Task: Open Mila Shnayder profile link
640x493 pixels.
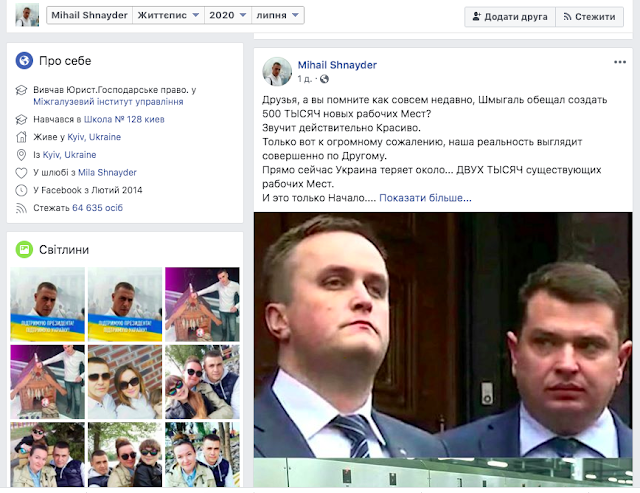Action: [x=107, y=172]
